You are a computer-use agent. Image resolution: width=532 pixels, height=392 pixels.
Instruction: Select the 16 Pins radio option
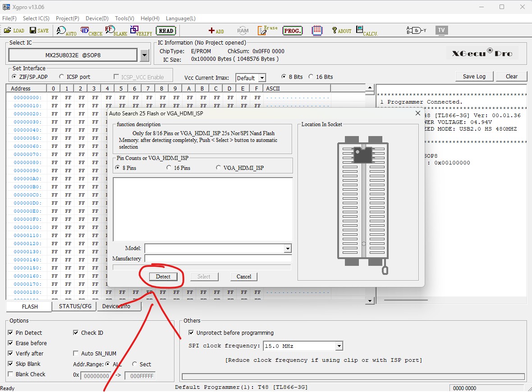[x=169, y=168]
